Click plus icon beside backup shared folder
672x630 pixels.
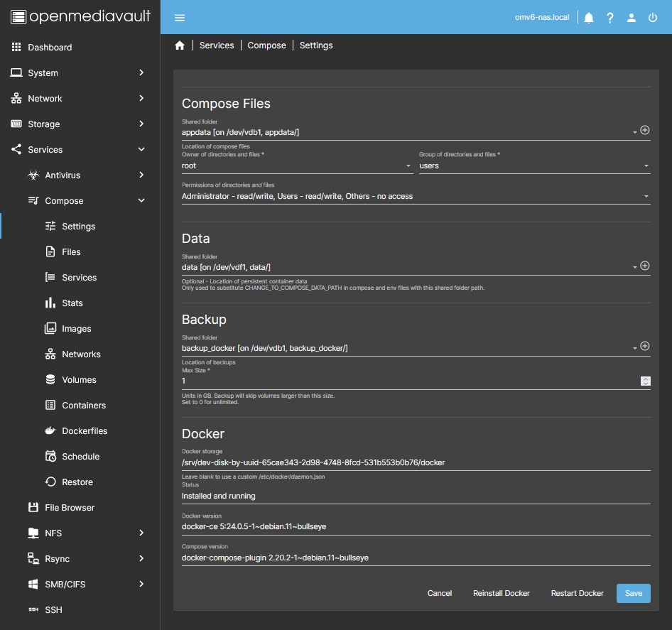[x=645, y=347]
